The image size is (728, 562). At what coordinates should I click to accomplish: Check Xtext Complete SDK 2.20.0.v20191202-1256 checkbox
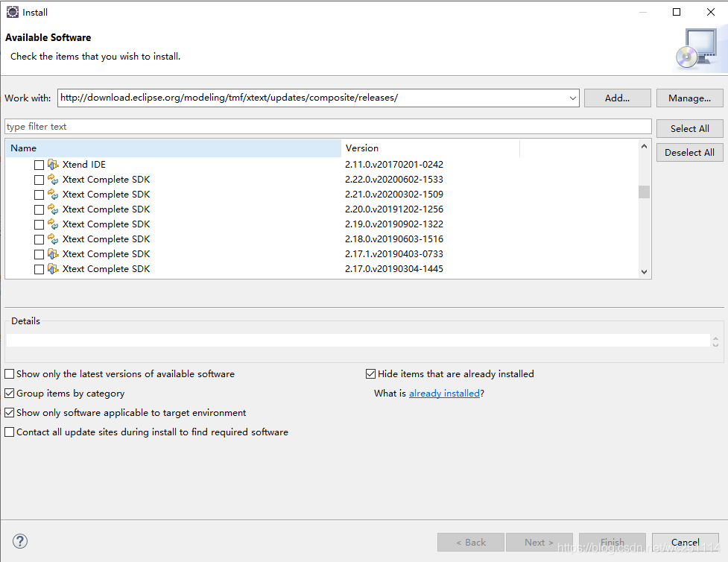39,209
